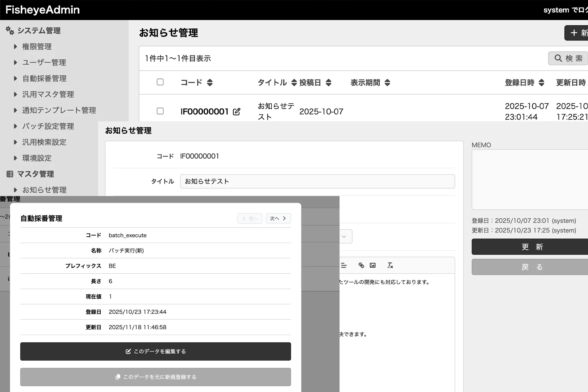The width and height of the screenshot is (588, 392).
Task: Select the clear formatting (Tx) editor icon
Action: point(390,265)
